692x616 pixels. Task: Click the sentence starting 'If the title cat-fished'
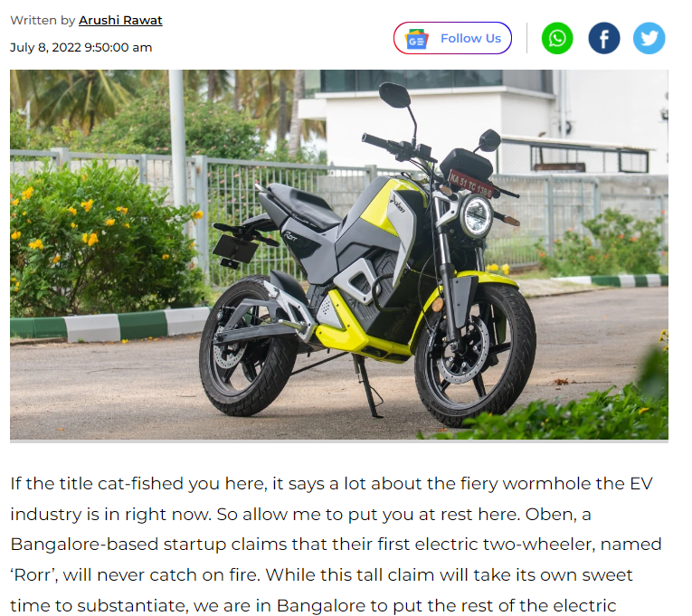[331, 498]
